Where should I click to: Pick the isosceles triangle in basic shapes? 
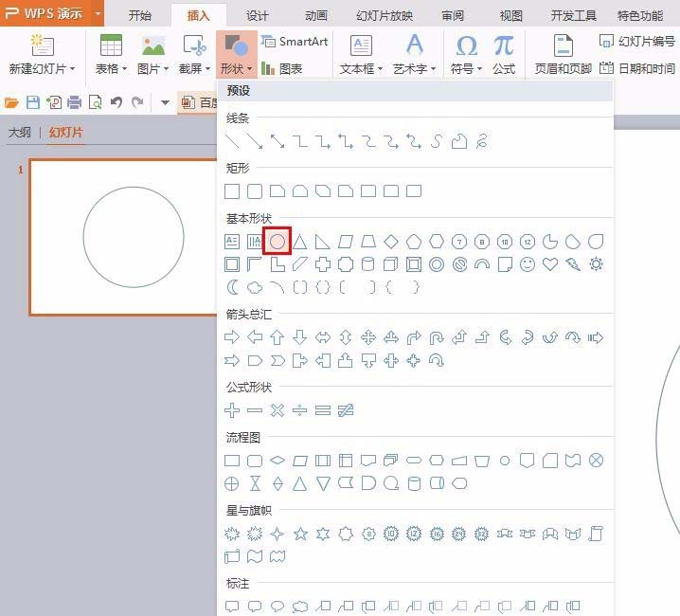[x=299, y=242]
